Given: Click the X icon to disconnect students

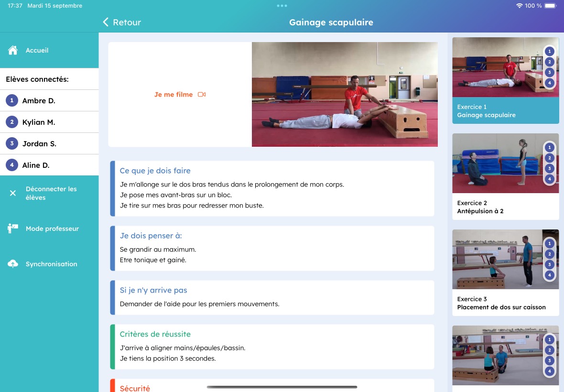Looking at the screenshot, I should click(x=13, y=193).
